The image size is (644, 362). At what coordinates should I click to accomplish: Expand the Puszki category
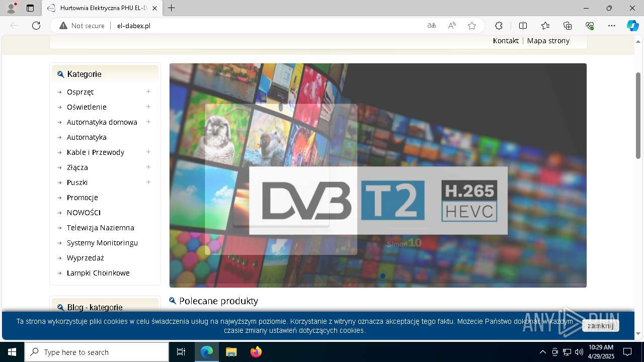click(148, 182)
